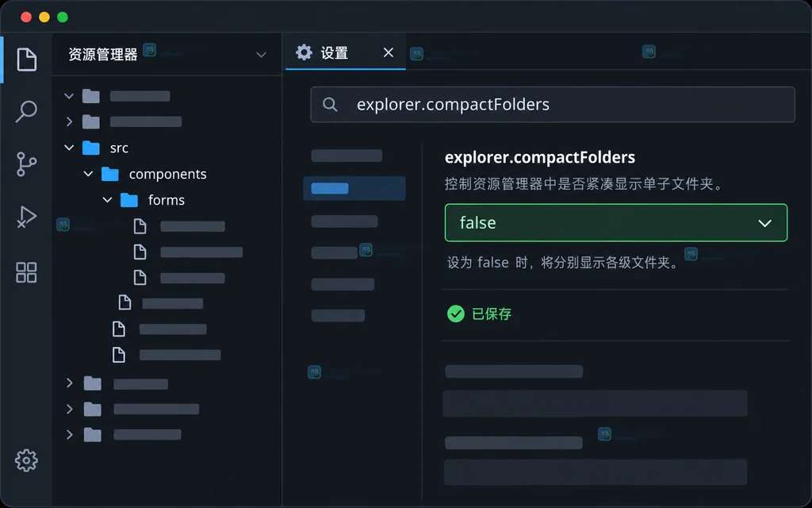The width and height of the screenshot is (812, 508).
Task: Collapse the forms folder chevron
Action: [x=107, y=199]
